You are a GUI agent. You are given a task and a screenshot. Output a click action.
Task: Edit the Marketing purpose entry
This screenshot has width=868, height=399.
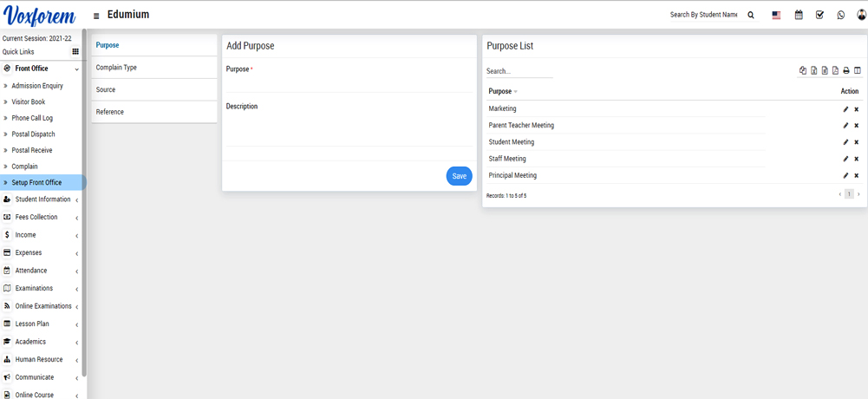click(845, 109)
